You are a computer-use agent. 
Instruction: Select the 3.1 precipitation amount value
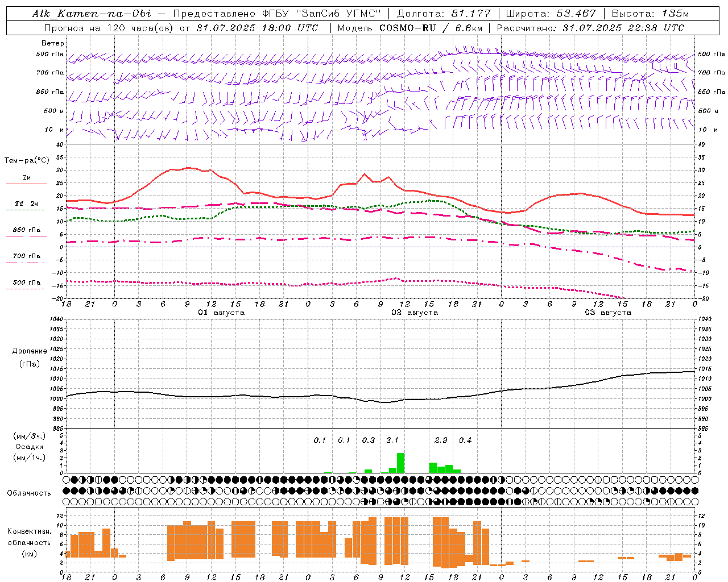[x=392, y=440]
